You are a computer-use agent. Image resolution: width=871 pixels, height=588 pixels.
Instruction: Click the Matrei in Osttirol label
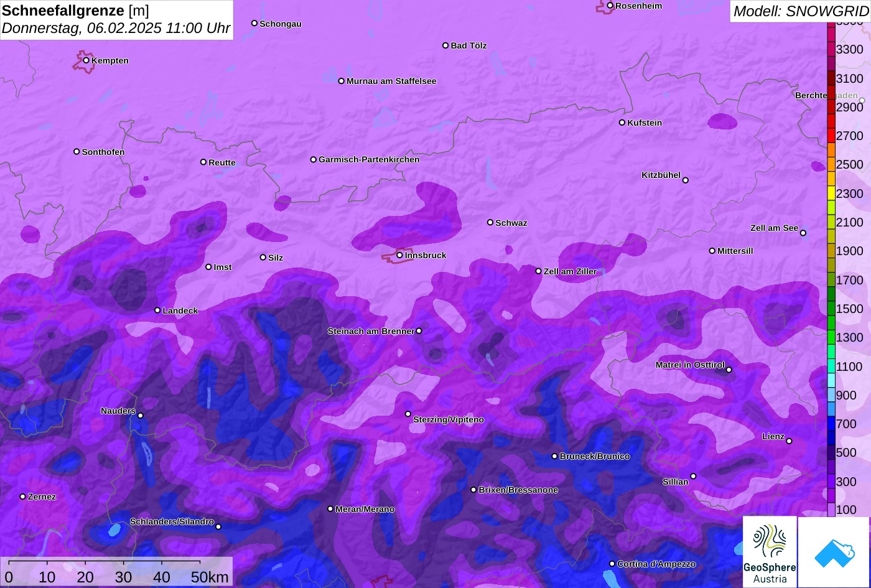690,365
